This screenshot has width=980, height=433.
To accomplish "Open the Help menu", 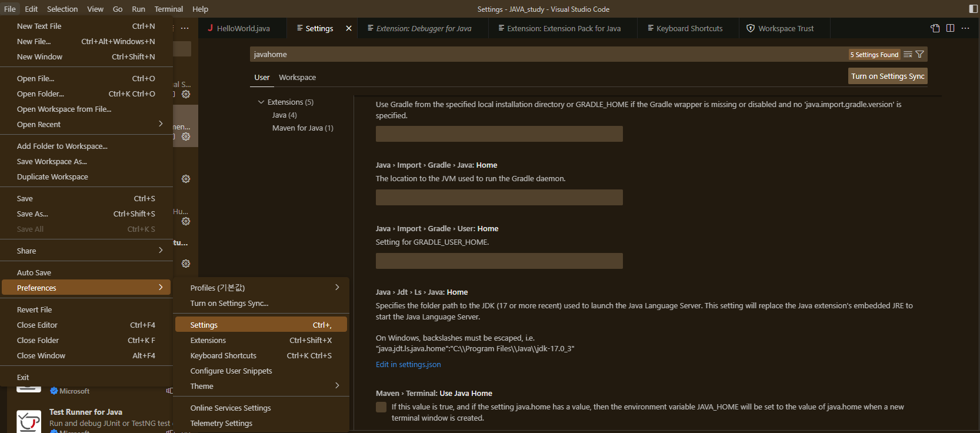I will [200, 9].
